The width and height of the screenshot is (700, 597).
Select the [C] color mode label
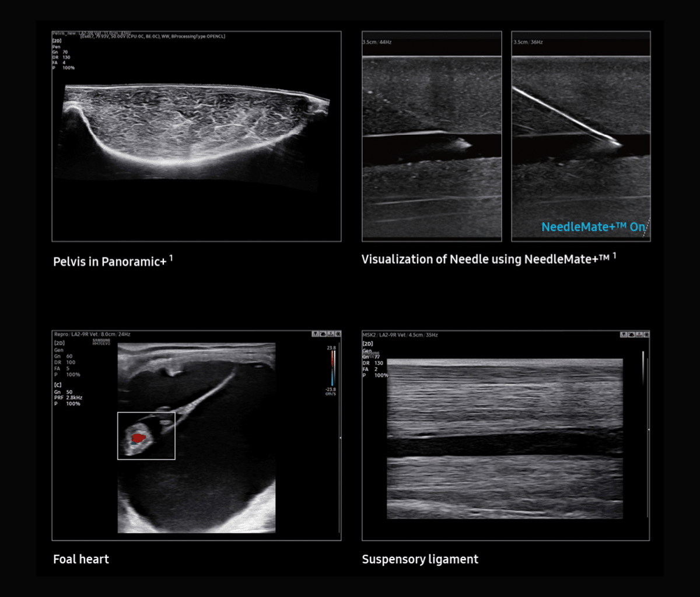(x=58, y=386)
